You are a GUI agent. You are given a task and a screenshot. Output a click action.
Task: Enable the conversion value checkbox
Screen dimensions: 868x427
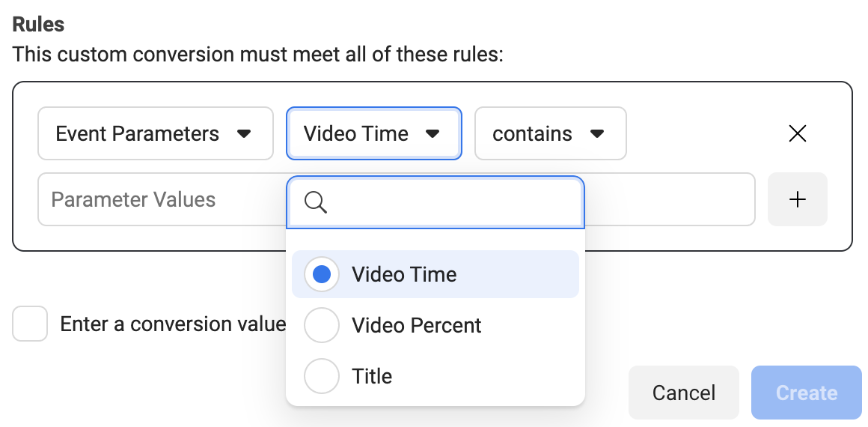[30, 324]
